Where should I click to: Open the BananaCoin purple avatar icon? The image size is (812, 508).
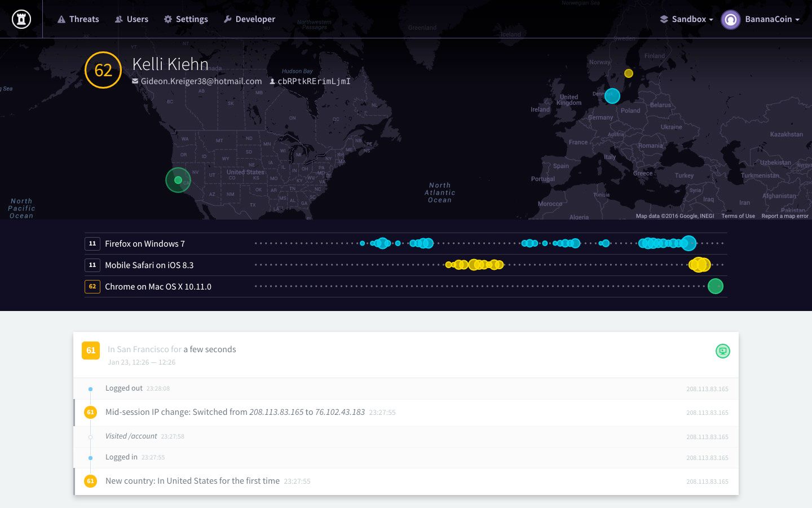[x=731, y=19]
